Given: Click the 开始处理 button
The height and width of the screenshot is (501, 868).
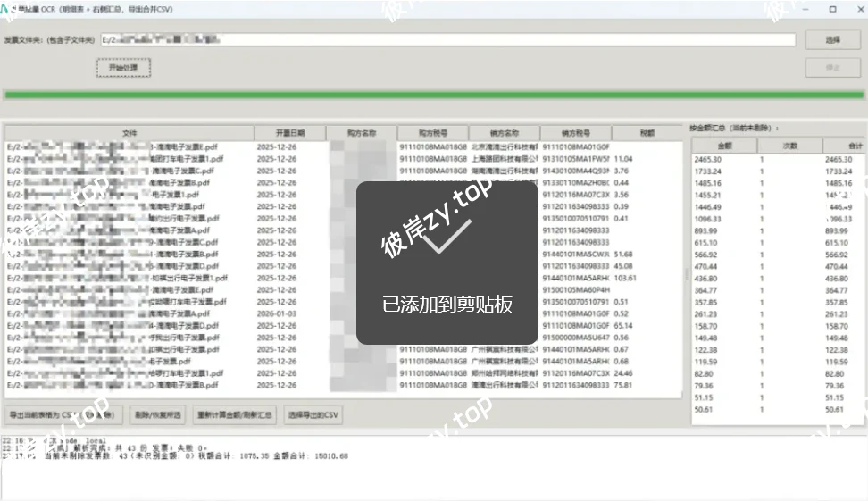Looking at the screenshot, I should (123, 68).
